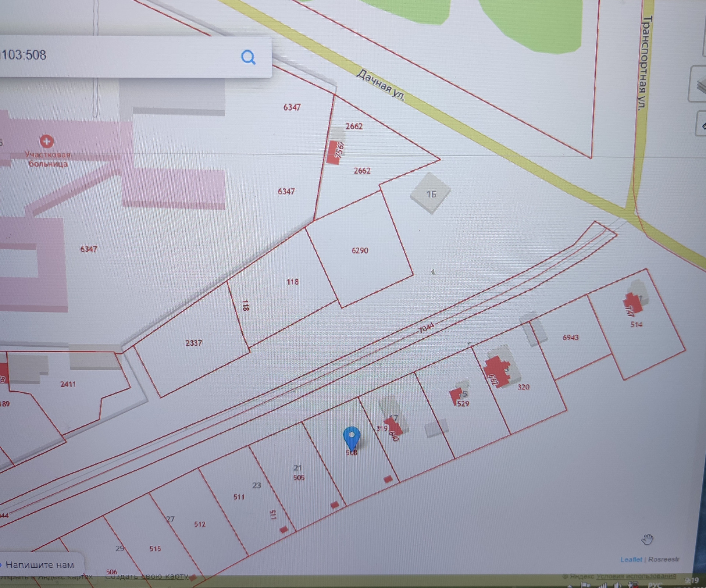Select parcel 2411 on the map
The width and height of the screenshot is (706, 588).
click(68, 385)
